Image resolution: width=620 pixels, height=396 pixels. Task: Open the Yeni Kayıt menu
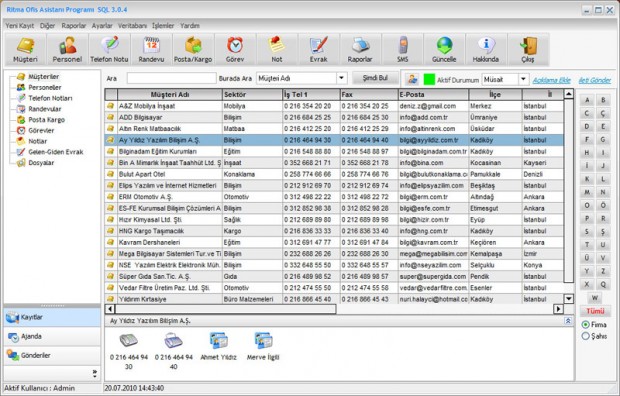coord(20,26)
